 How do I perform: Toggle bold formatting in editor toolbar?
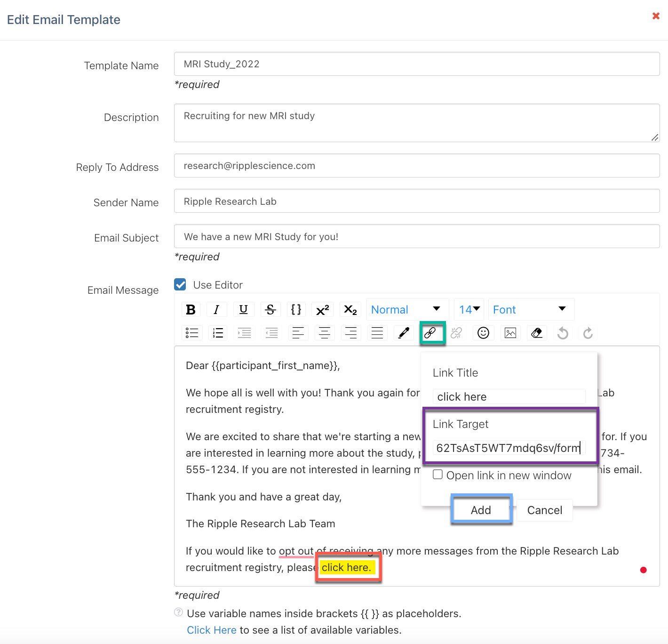[191, 309]
